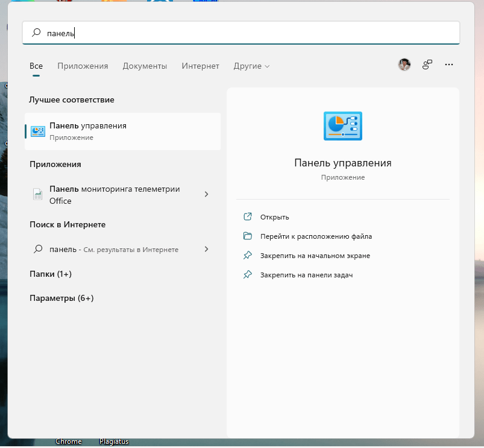Screen dimensions: 484x448
Task: Click the small Панель управления icon in results
Action: pyautogui.click(x=38, y=131)
